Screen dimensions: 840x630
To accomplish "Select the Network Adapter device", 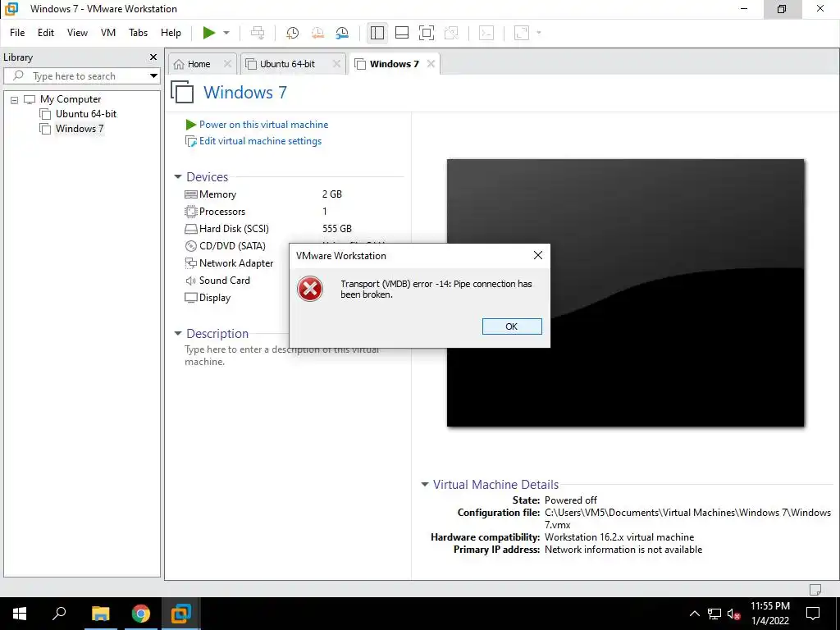I will [x=235, y=263].
